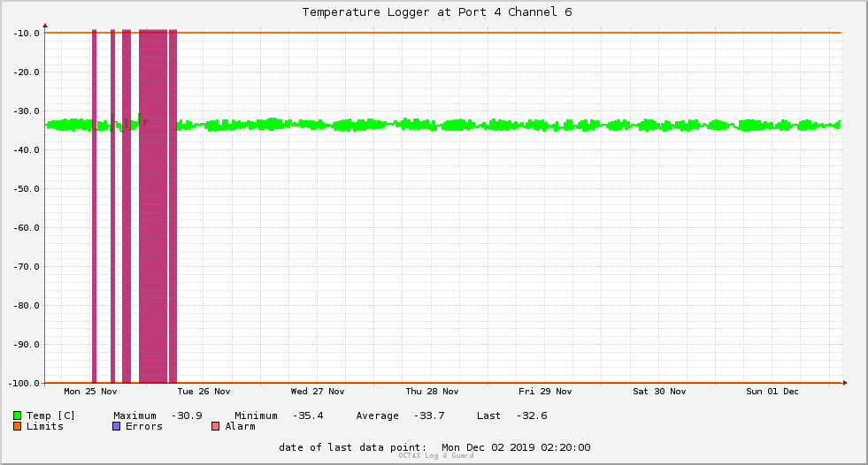868x465 pixels.
Task: Click the -70.0 y-axis label
Action: click(x=27, y=266)
